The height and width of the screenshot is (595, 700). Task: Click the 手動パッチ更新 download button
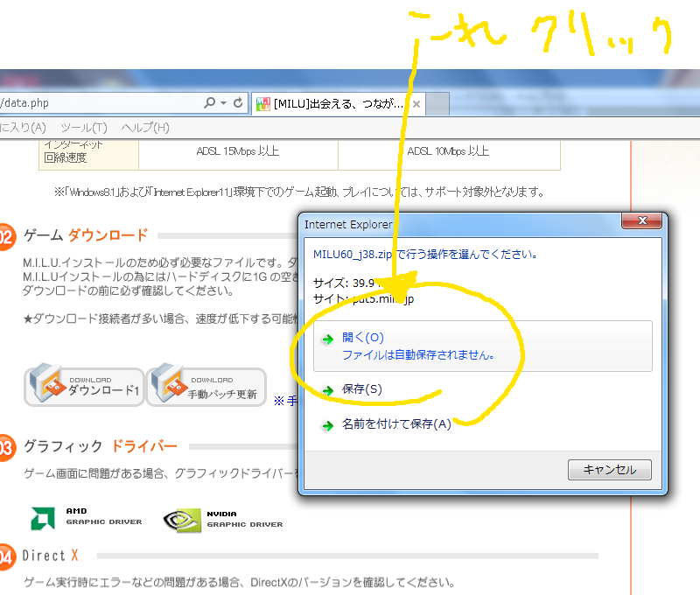pos(206,387)
